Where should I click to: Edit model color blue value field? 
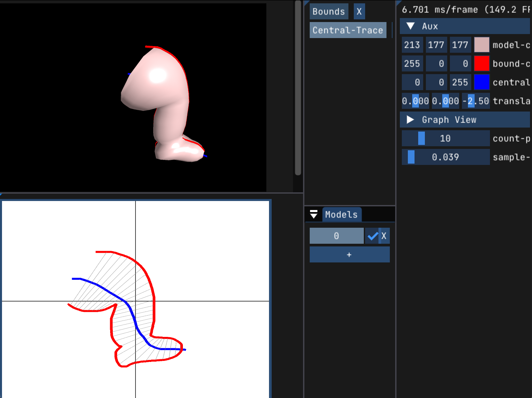coord(460,45)
